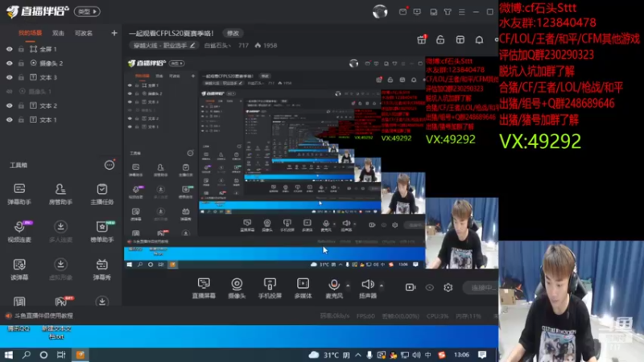Add 直播屏幕 capture source in main window

(x=204, y=287)
